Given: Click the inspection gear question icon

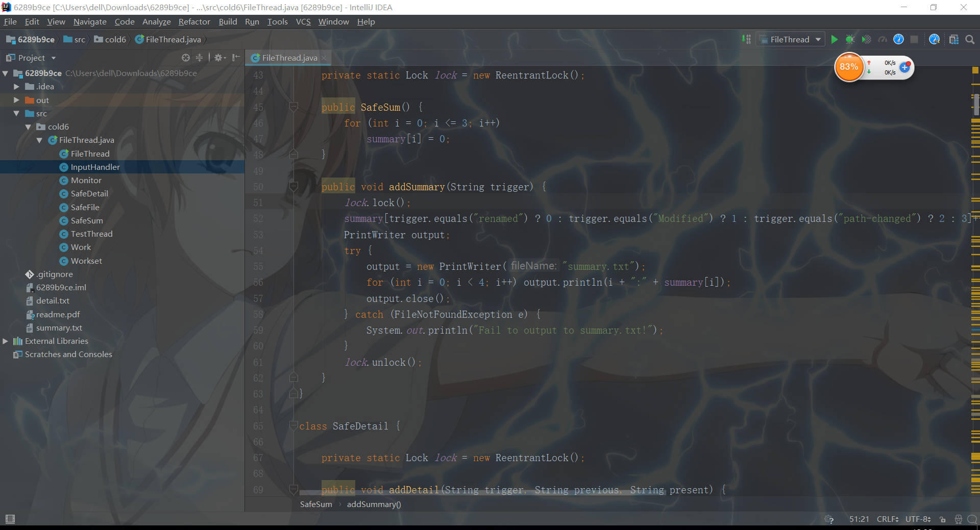Looking at the screenshot, I should tap(829, 519).
